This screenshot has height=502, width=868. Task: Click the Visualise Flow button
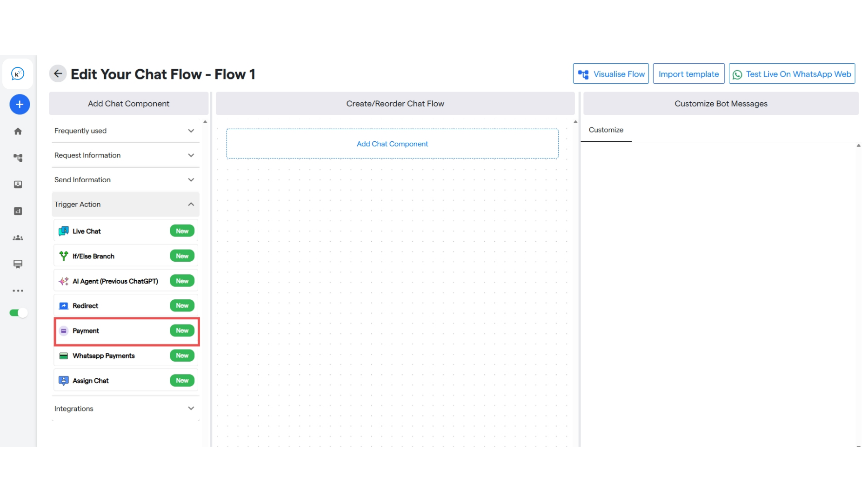pos(611,74)
